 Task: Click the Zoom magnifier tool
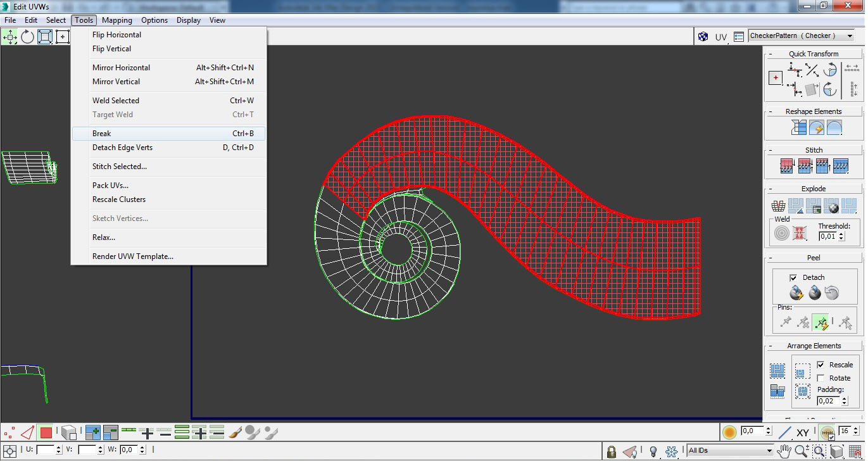802,451
